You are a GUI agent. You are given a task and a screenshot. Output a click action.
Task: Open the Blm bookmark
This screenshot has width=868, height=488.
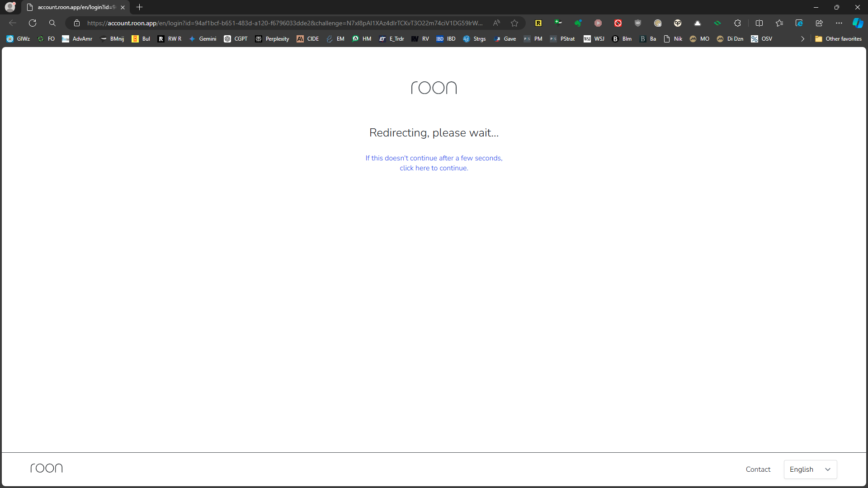click(x=622, y=39)
